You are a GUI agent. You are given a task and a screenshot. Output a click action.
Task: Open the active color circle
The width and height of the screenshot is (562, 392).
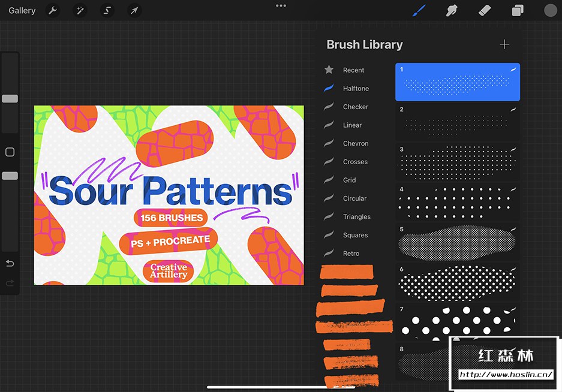click(550, 10)
